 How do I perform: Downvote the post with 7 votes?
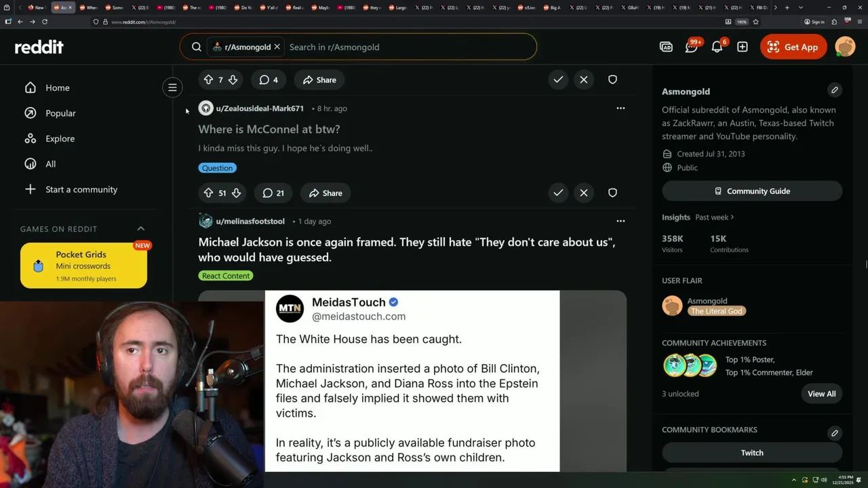(x=233, y=80)
